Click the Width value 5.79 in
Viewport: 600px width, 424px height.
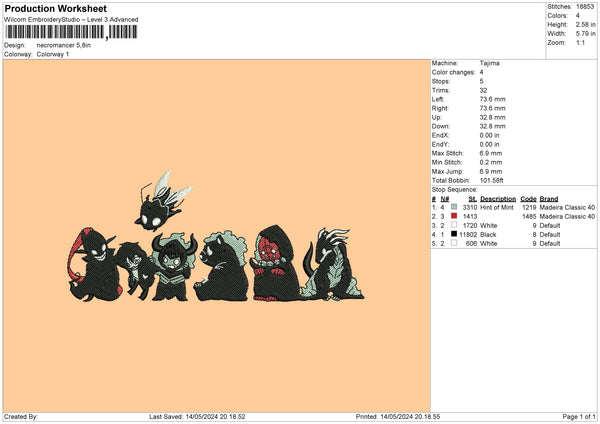click(x=585, y=34)
